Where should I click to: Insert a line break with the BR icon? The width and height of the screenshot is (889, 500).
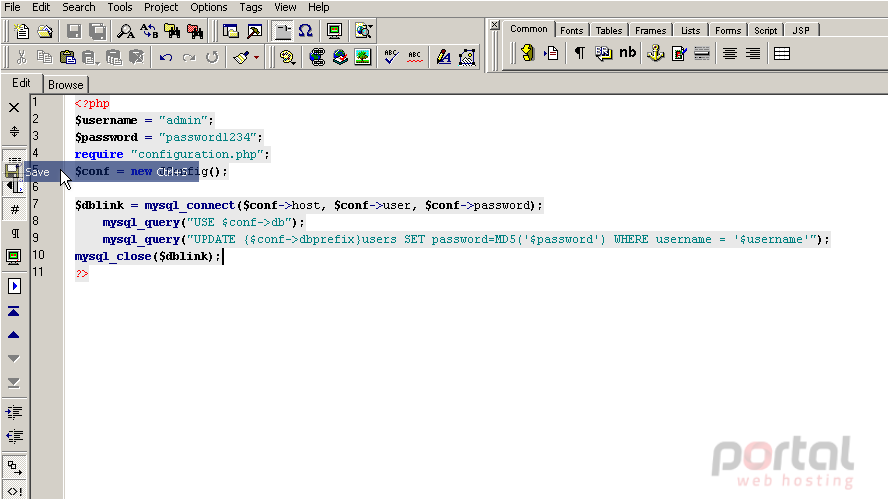(x=603, y=53)
